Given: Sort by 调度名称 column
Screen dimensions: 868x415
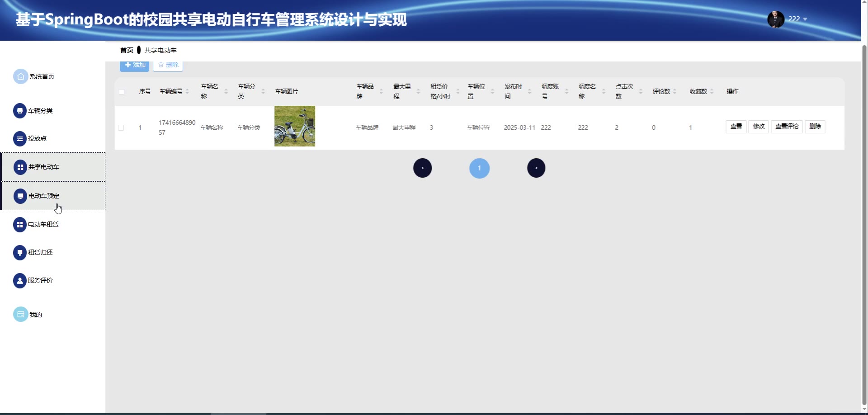Looking at the screenshot, I should click(604, 91).
